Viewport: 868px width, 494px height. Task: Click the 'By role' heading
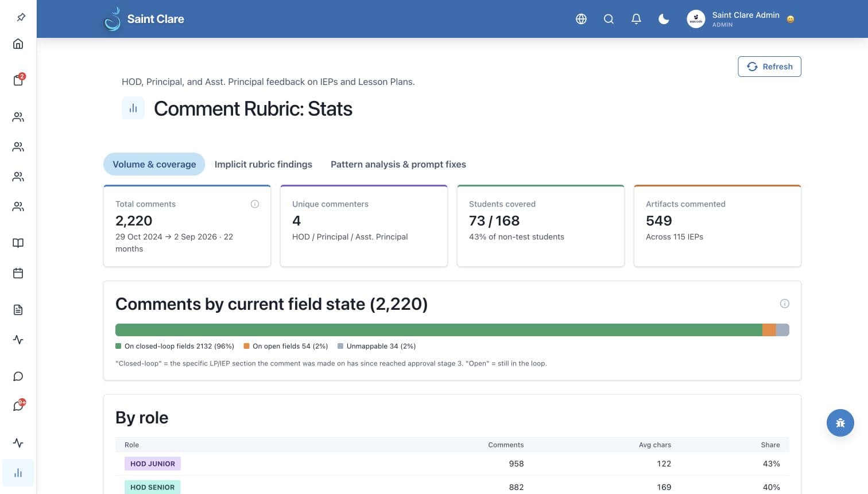142,418
